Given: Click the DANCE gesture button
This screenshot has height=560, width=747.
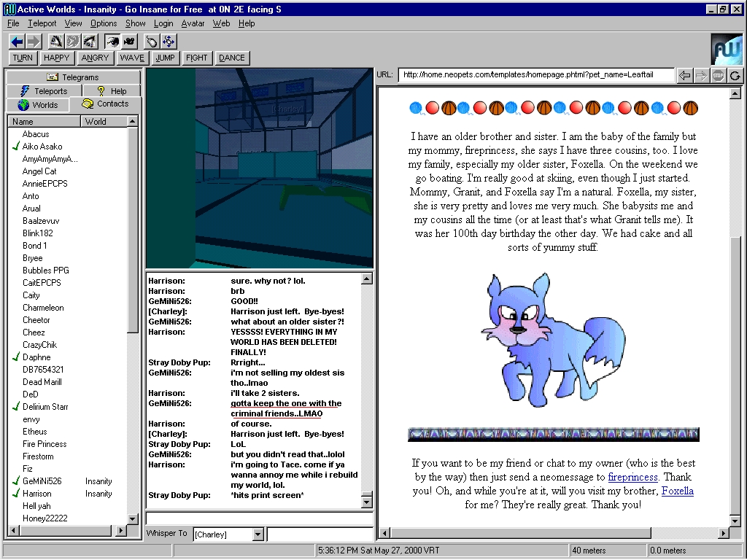Looking at the screenshot, I should (x=231, y=58).
